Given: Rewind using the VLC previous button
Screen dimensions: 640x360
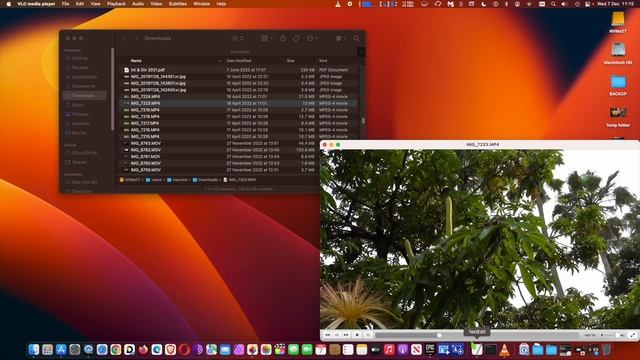Looking at the screenshot, I should (x=327, y=335).
